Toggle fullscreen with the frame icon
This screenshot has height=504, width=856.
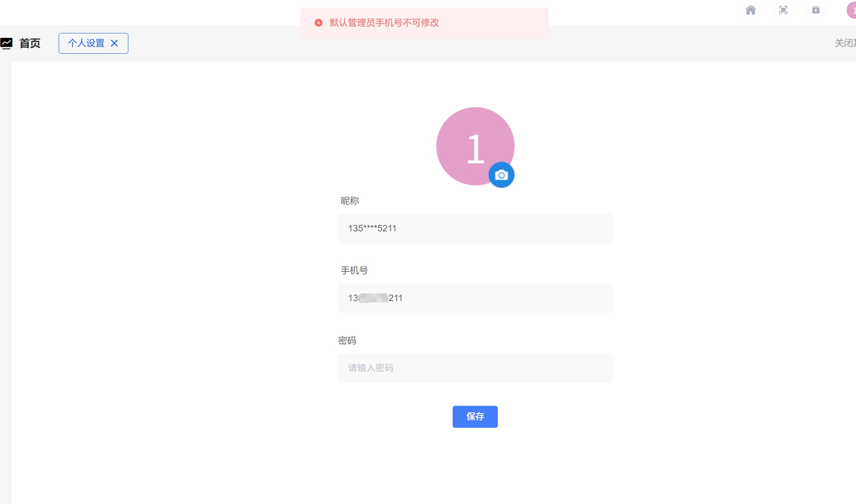point(783,10)
